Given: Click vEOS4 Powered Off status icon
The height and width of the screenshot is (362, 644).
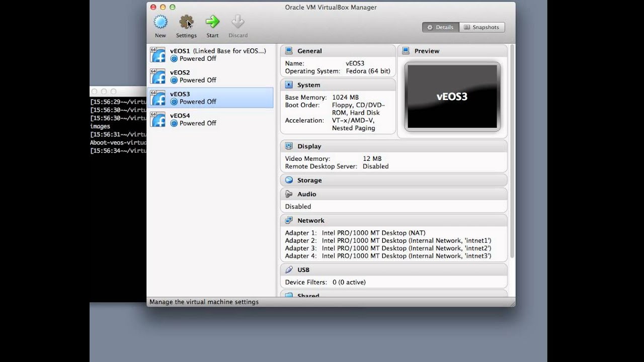Looking at the screenshot, I should coord(174,124).
